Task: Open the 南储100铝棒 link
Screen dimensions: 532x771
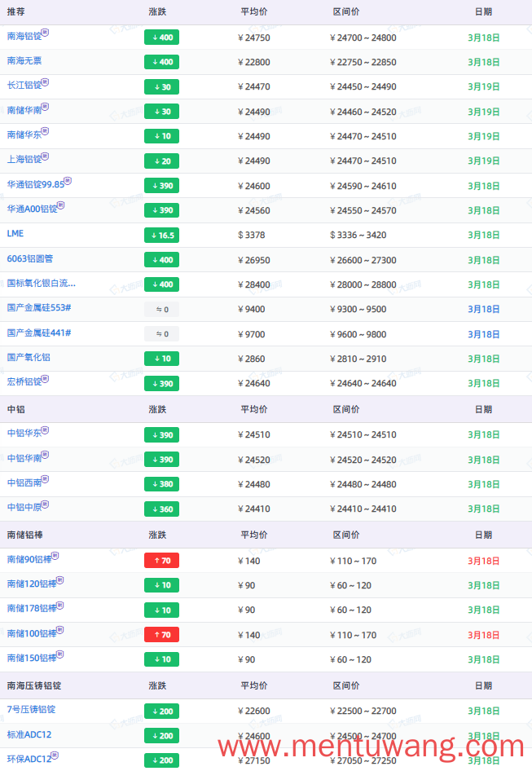Action: pyautogui.click(x=32, y=634)
